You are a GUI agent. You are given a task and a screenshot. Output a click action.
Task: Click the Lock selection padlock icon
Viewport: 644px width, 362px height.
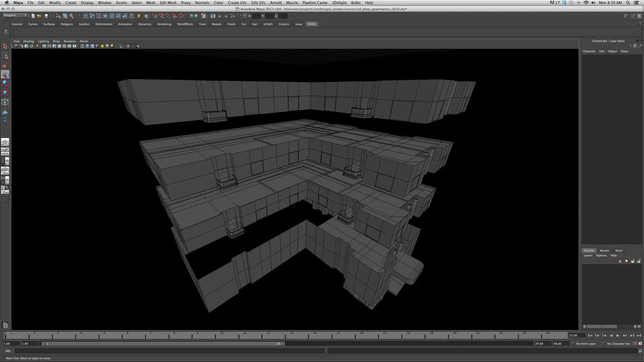click(x=139, y=16)
